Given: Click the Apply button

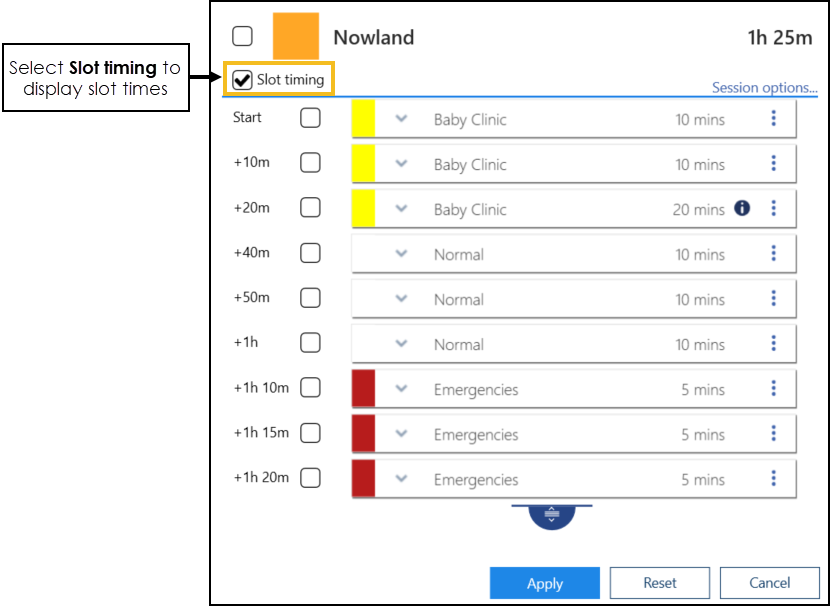Looking at the screenshot, I should [x=545, y=583].
